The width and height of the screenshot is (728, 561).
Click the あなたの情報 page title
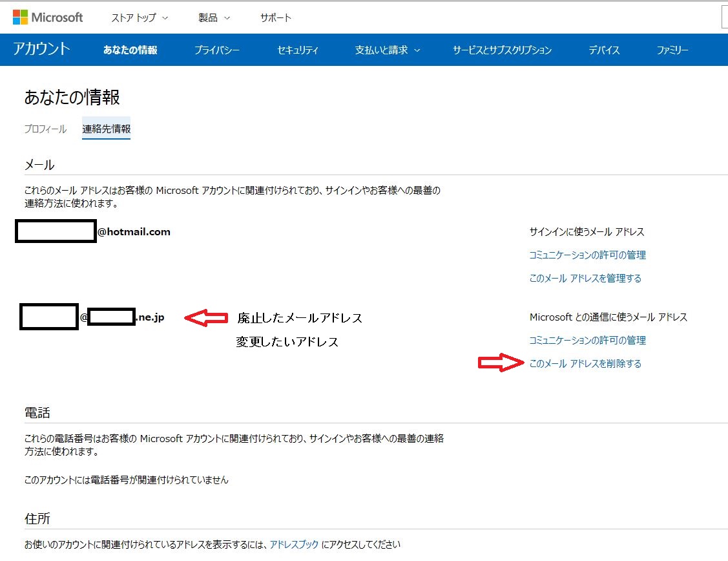pos(72,97)
